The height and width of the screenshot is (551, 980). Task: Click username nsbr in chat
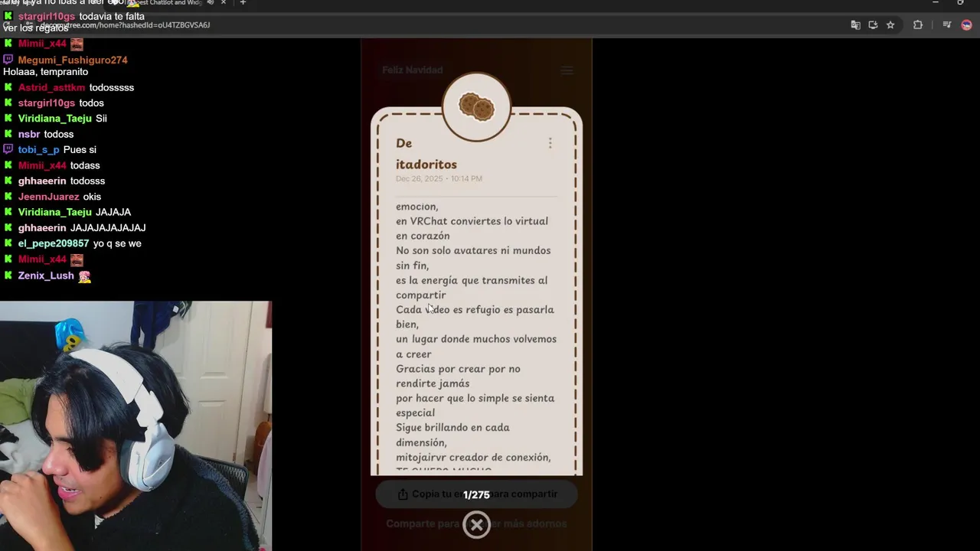29,134
